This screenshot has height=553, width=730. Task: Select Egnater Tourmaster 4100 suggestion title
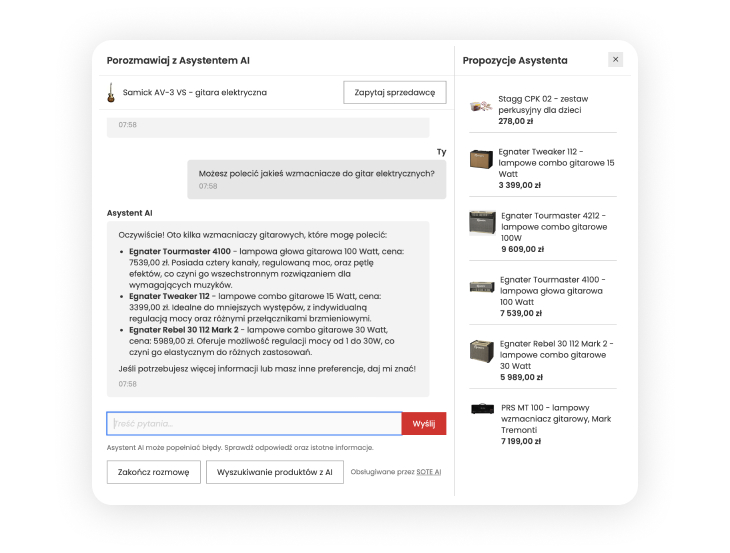pyautogui.click(x=553, y=290)
